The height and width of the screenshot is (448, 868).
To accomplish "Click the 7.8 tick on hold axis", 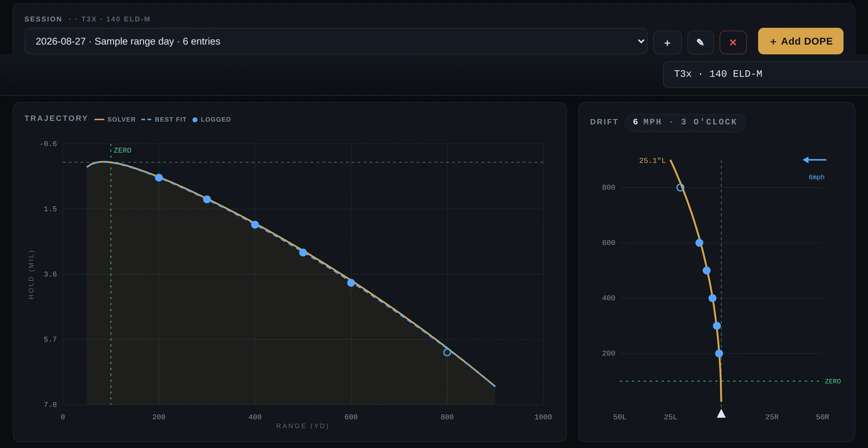I will [x=50, y=405].
